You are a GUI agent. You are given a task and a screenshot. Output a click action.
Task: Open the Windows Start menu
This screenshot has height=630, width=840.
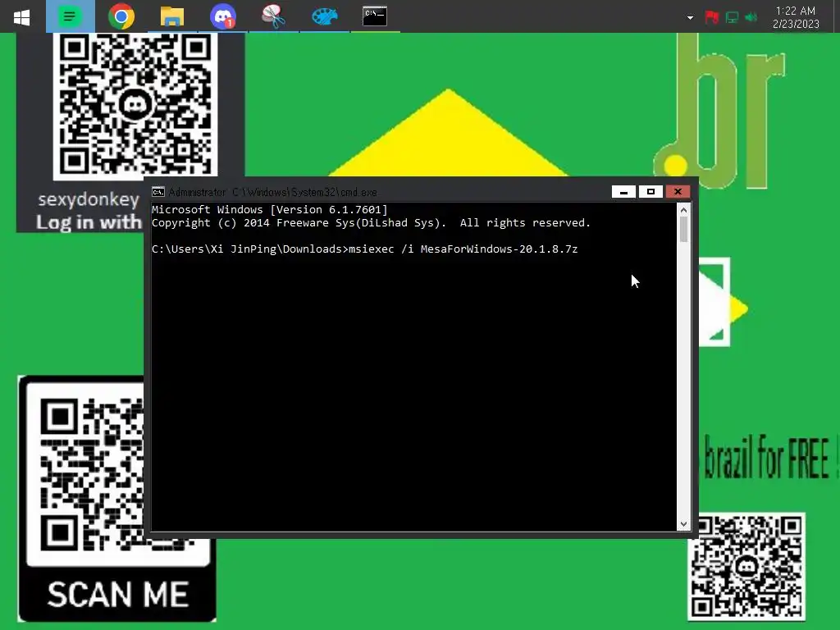(21, 17)
